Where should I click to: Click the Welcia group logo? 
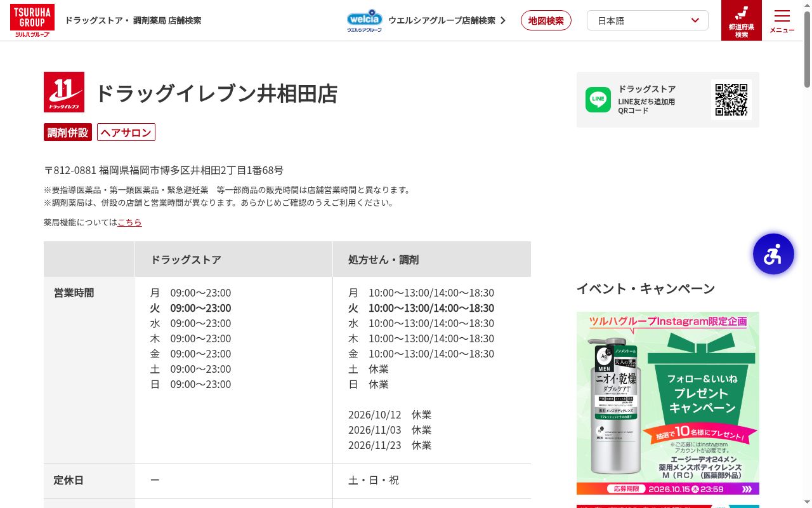[365, 20]
